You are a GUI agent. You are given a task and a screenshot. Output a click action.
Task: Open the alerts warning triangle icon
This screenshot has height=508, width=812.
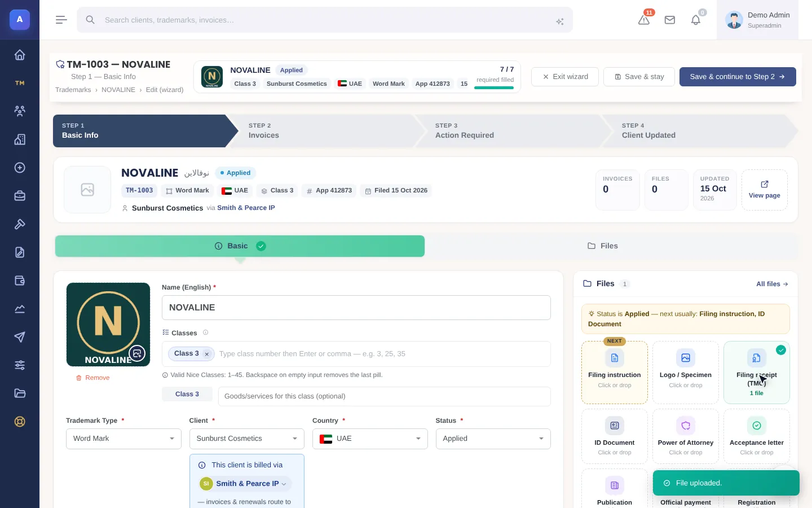(644, 20)
